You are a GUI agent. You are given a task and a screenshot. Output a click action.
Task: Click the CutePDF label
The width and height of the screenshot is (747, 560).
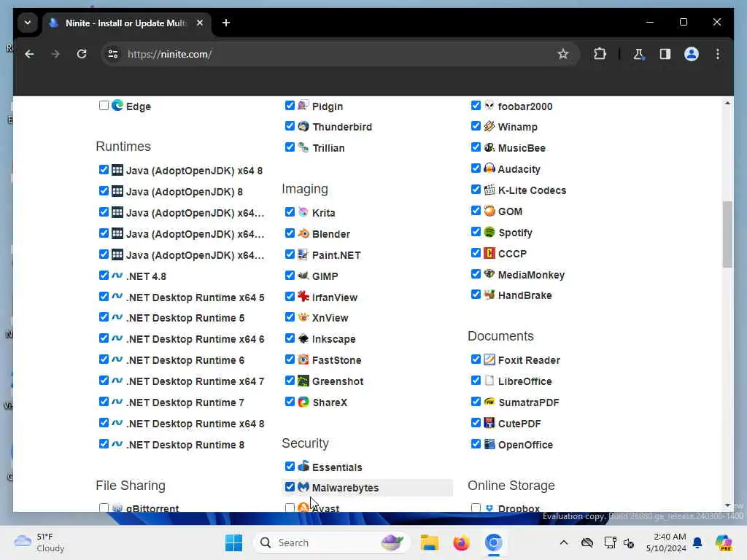519,424
